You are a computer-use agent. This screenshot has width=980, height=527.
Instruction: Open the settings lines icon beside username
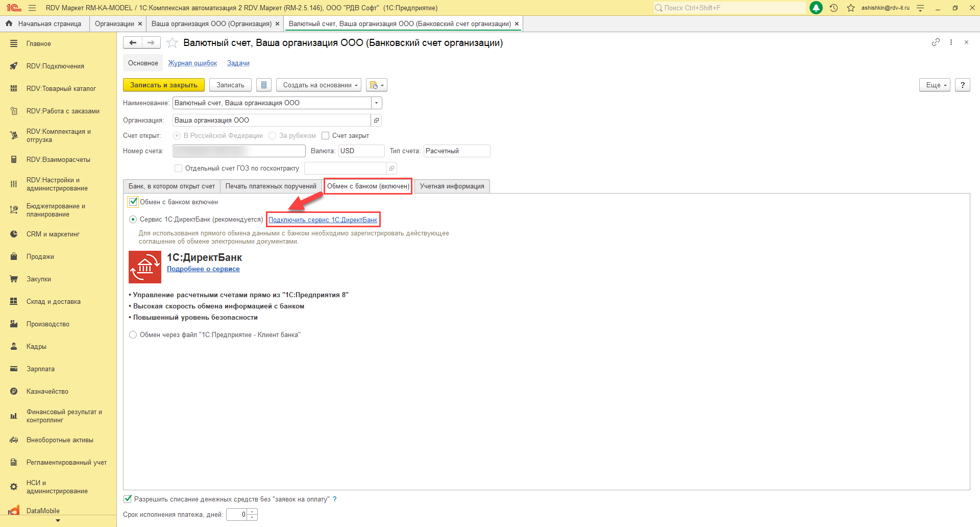[x=920, y=8]
